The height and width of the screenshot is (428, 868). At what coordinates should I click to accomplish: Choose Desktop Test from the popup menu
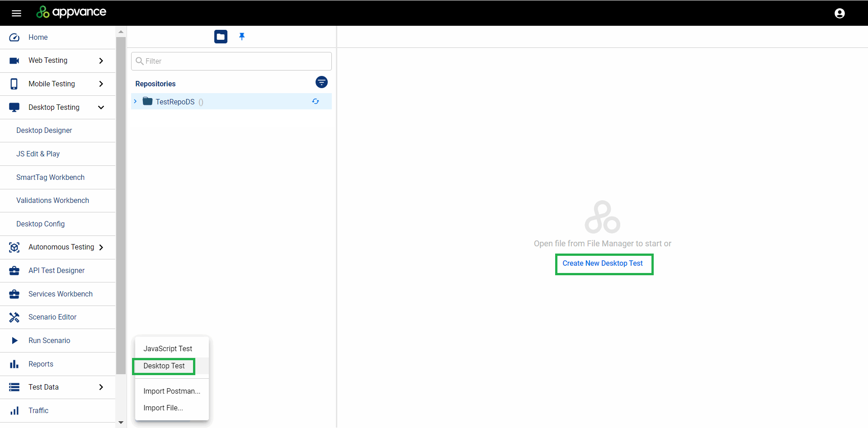pyautogui.click(x=164, y=366)
